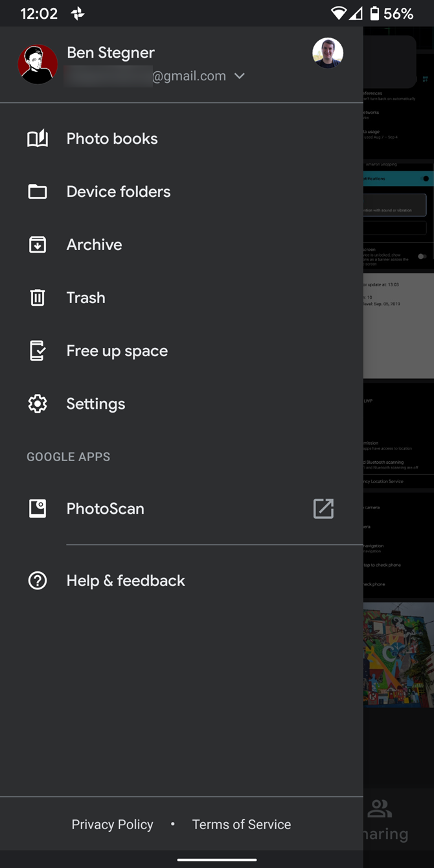
Task: Tap the external-link icon beside PhotoScan
Action: tap(323, 508)
